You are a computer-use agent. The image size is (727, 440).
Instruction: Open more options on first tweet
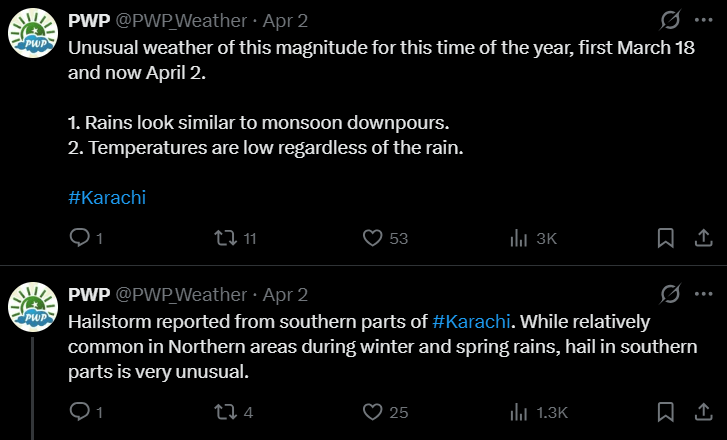[703, 20]
